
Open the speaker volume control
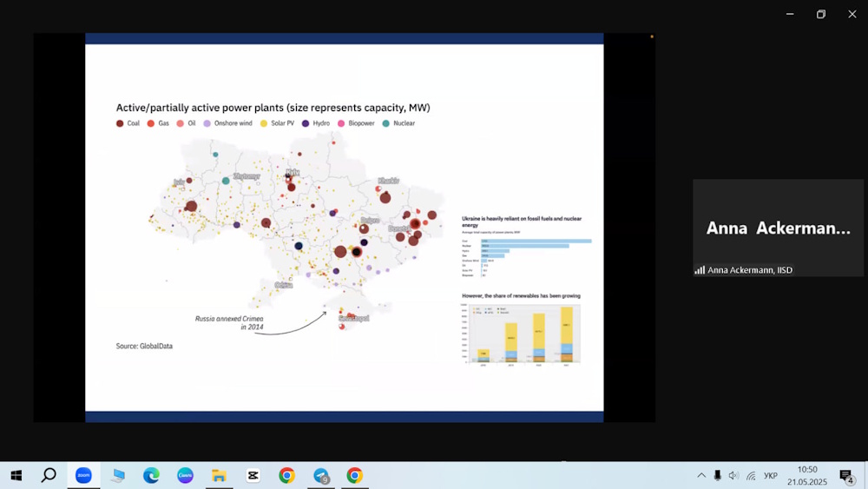(x=733, y=475)
